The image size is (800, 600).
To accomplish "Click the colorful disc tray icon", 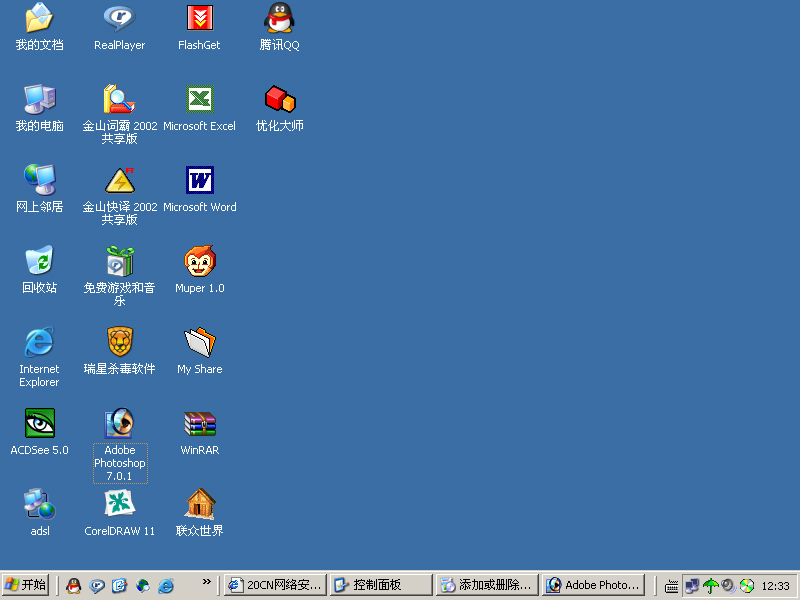I will click(x=746, y=586).
